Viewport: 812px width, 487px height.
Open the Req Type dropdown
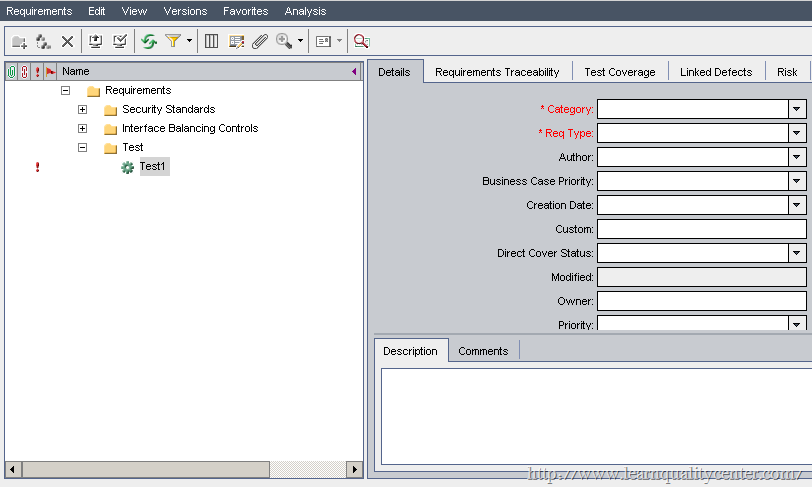[x=796, y=133]
